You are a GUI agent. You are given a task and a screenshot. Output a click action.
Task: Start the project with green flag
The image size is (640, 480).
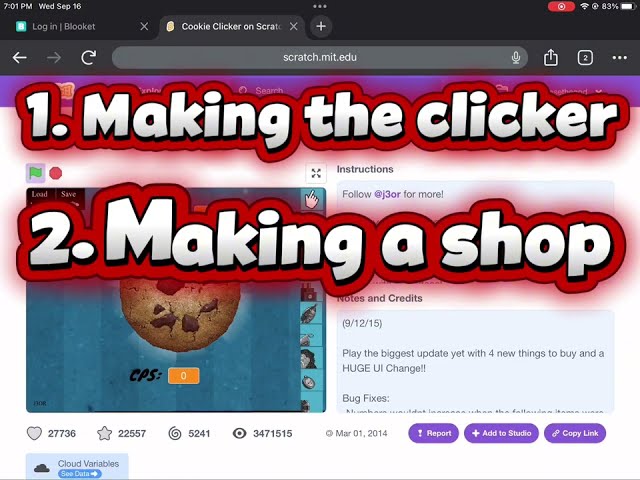(x=36, y=173)
